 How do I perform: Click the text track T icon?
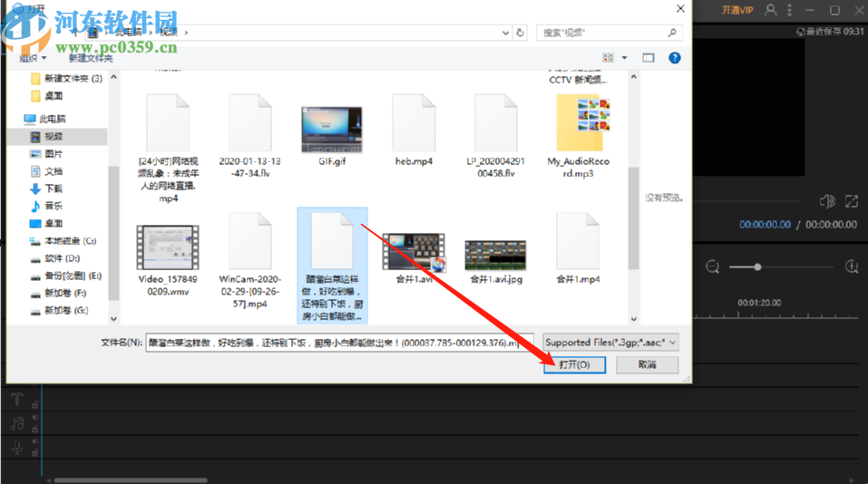pyautogui.click(x=17, y=399)
